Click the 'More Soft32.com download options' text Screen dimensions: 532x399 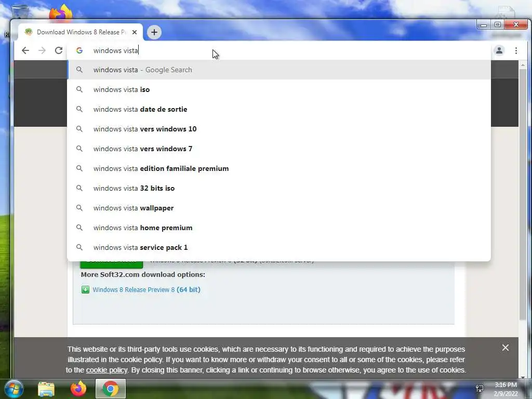[x=143, y=274]
